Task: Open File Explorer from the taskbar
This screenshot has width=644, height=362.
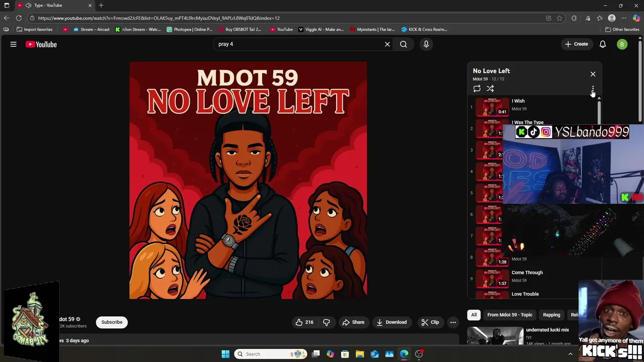Action: coord(360,354)
